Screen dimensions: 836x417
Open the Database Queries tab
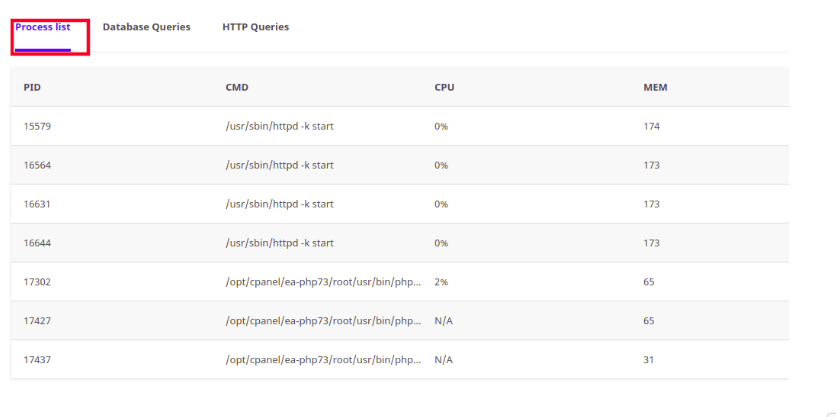click(x=147, y=27)
